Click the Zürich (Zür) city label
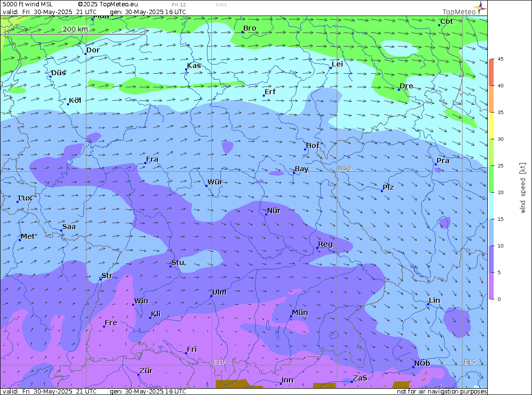 147,371
